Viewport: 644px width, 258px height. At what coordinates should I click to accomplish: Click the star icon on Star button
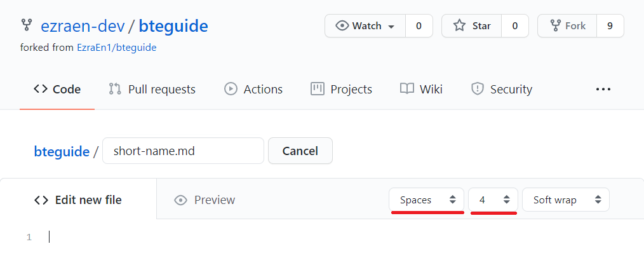(459, 26)
